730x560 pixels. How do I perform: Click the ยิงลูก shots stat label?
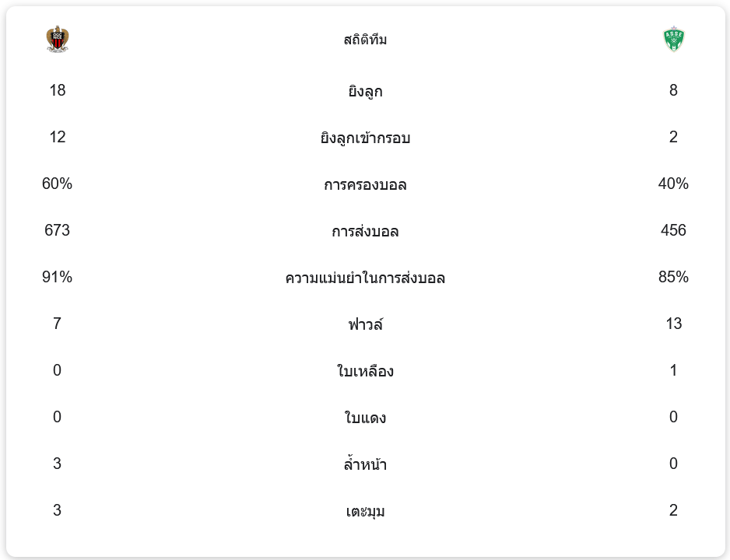pyautogui.click(x=365, y=91)
